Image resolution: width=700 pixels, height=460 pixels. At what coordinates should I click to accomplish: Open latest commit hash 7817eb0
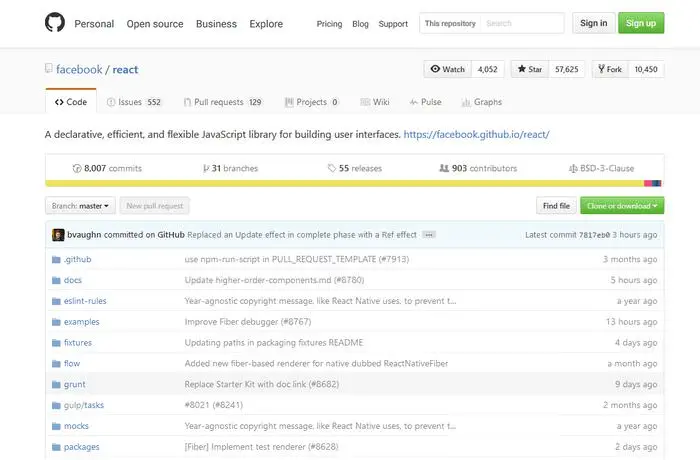(594, 235)
